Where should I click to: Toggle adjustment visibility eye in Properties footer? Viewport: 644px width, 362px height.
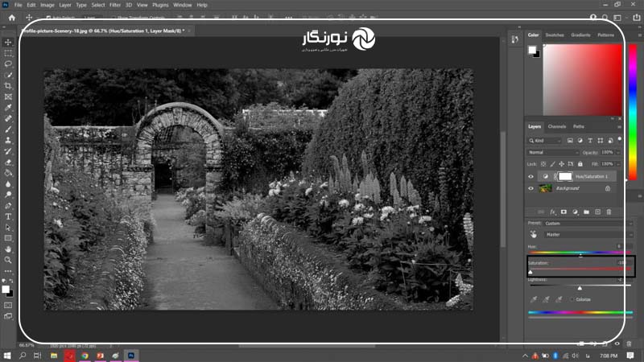[617, 343]
